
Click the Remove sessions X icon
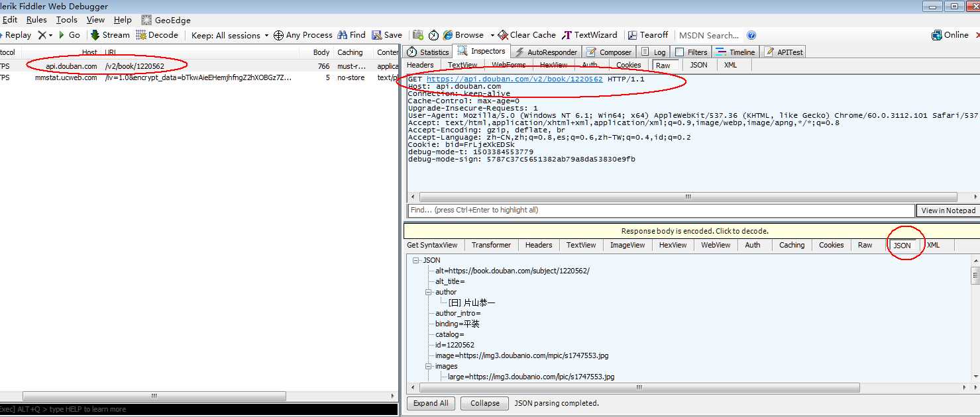click(42, 35)
